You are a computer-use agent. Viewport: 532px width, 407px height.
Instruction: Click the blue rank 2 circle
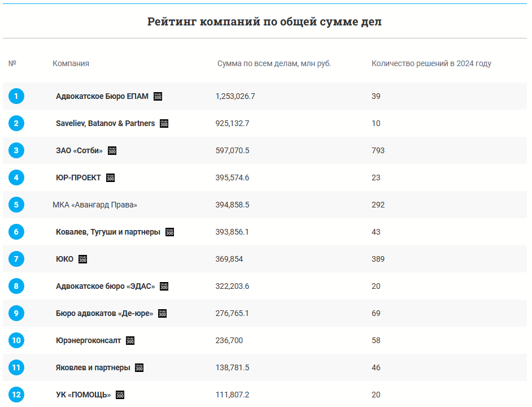point(16,123)
